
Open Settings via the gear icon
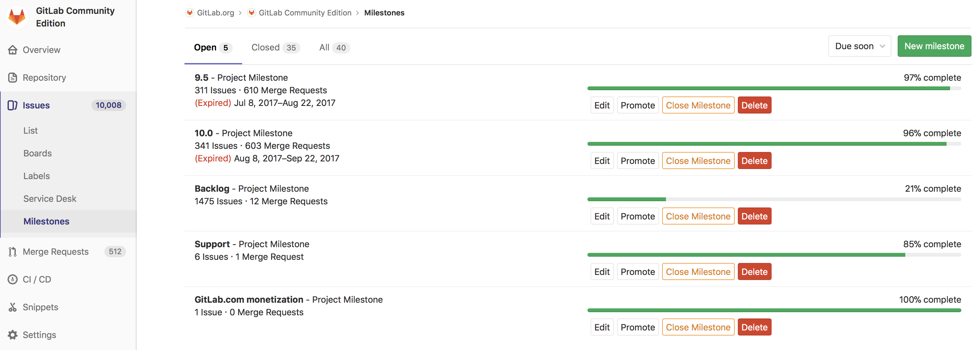tap(13, 335)
